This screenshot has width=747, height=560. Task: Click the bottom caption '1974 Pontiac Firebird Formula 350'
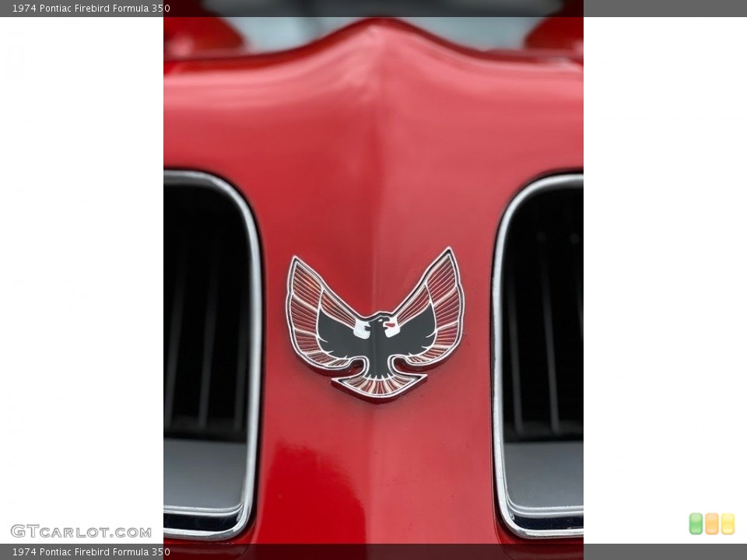click(91, 552)
